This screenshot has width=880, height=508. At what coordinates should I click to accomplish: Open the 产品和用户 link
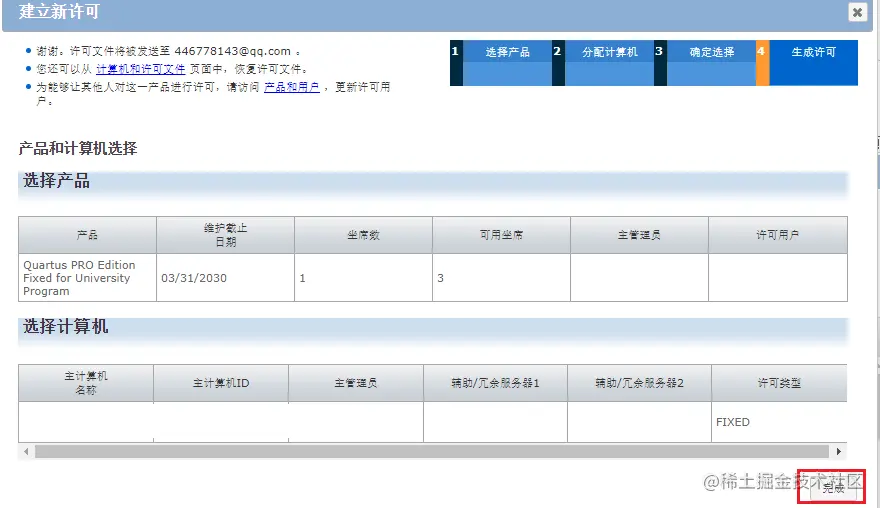291,87
